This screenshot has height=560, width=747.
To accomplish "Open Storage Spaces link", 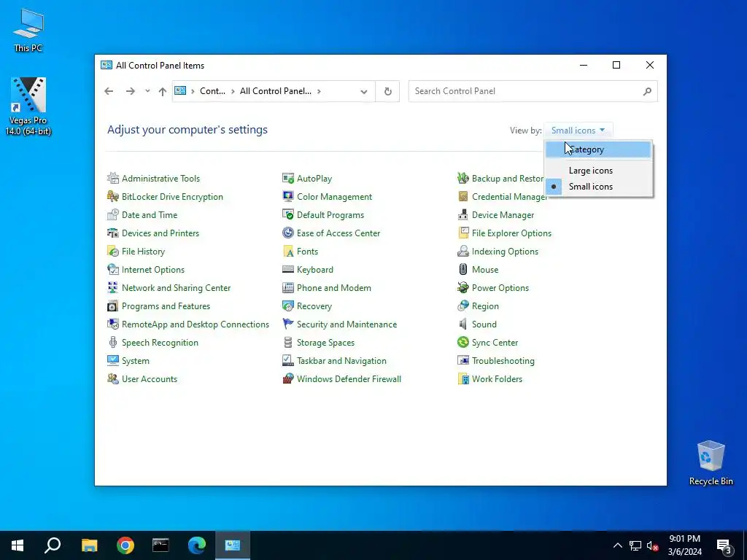I will tap(325, 343).
